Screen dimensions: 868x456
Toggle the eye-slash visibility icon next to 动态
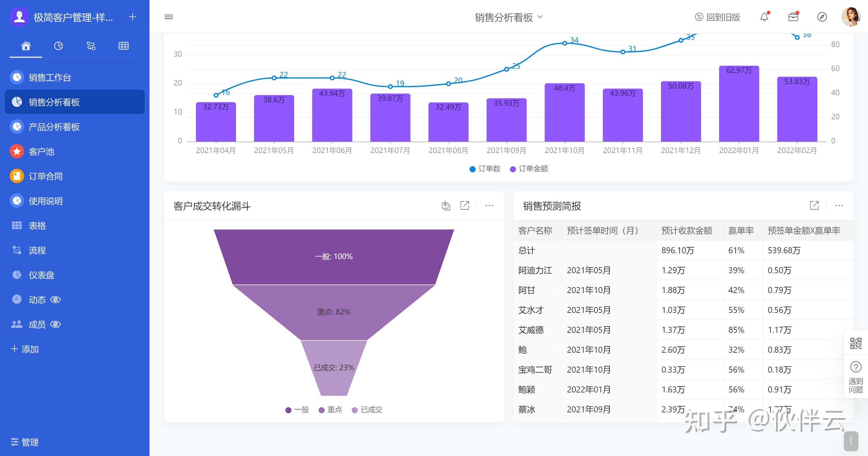[55, 300]
